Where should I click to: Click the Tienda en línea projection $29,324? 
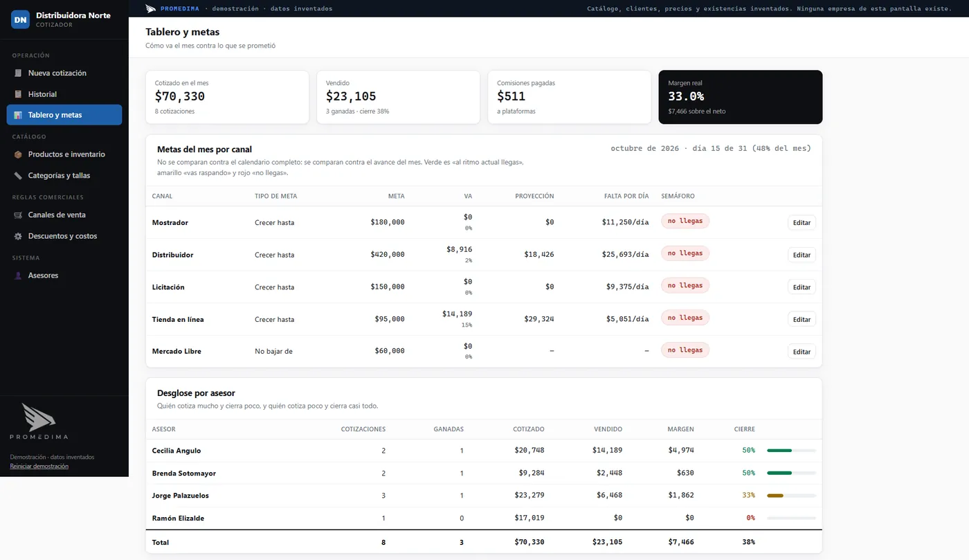coord(539,319)
